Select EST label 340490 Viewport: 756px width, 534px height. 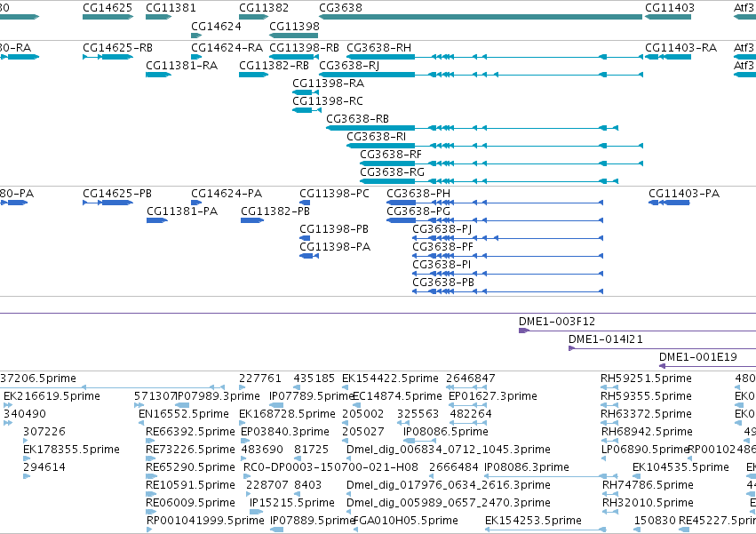click(25, 414)
